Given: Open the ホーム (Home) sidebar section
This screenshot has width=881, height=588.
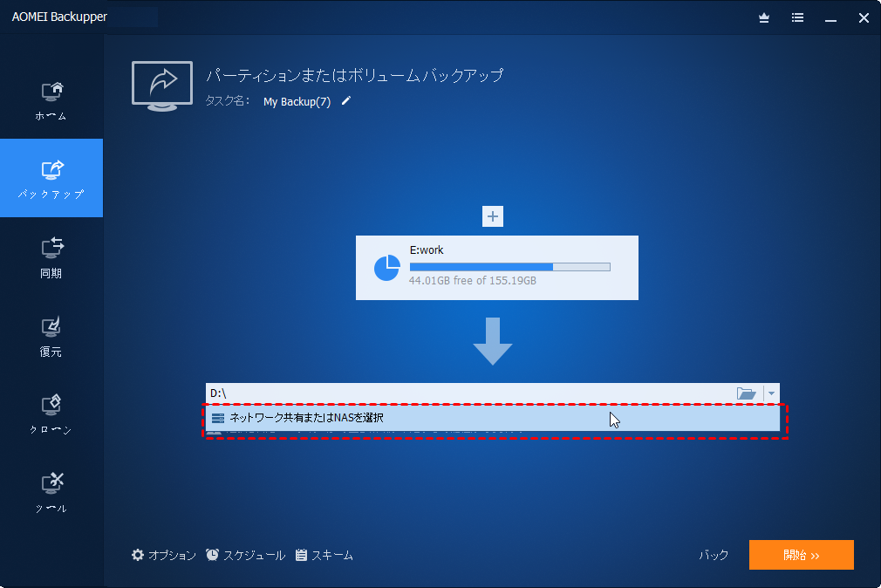Looking at the screenshot, I should 51,101.
